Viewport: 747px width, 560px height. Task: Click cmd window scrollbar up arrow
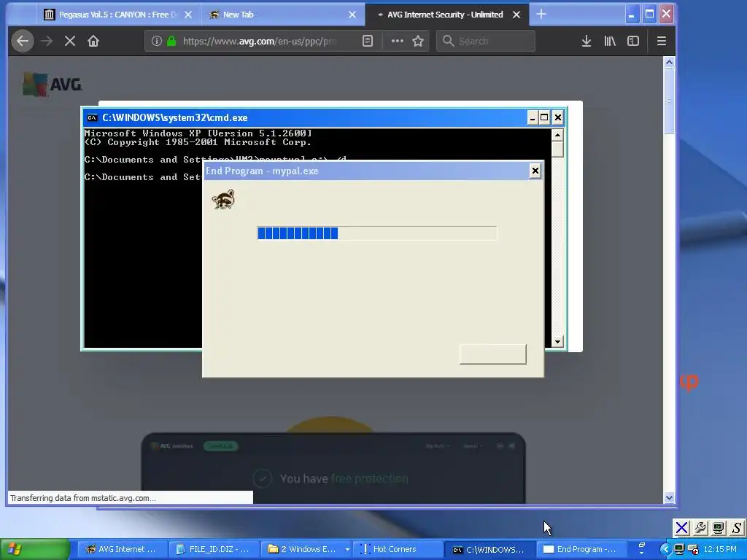pos(557,135)
